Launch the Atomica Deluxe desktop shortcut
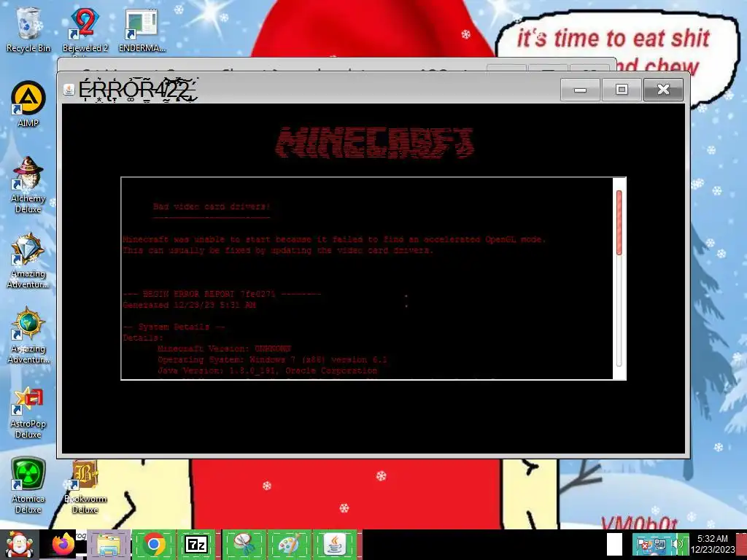Viewport: 747px width, 560px height. (x=28, y=486)
